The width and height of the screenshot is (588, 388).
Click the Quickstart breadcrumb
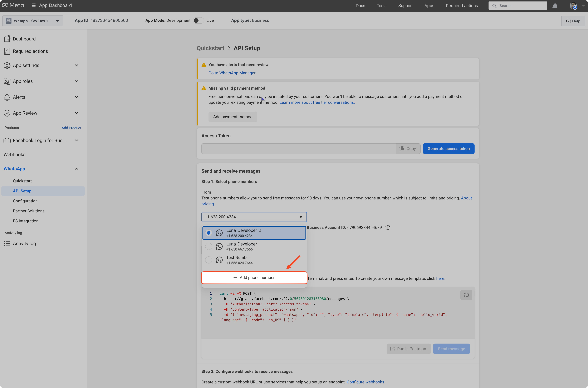pyautogui.click(x=210, y=48)
